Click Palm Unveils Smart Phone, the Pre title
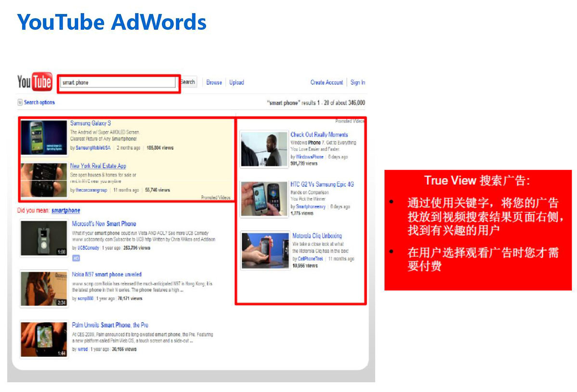The height and width of the screenshot is (392, 577). [x=110, y=326]
